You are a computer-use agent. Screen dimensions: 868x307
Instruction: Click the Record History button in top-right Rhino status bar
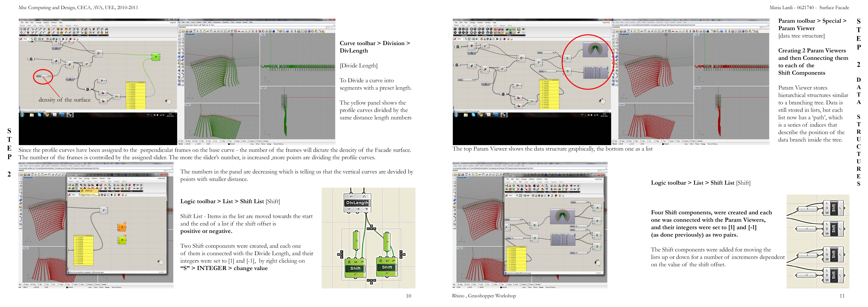712,144
